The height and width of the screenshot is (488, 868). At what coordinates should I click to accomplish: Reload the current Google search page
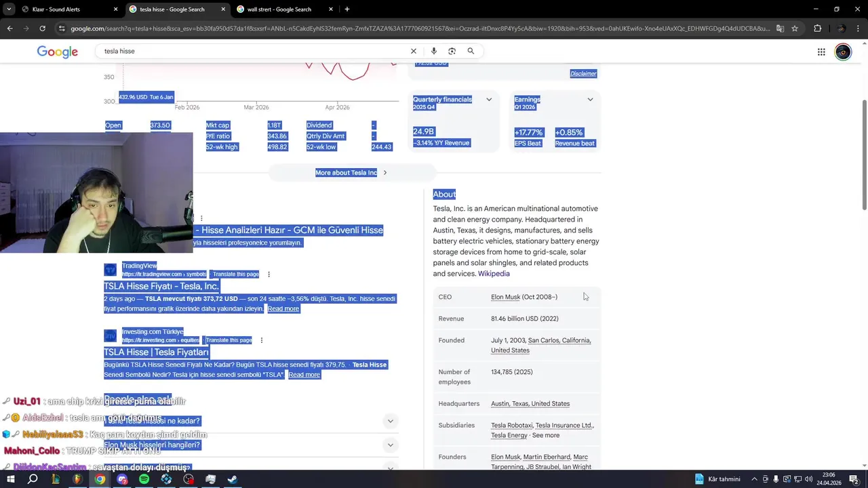click(42, 28)
